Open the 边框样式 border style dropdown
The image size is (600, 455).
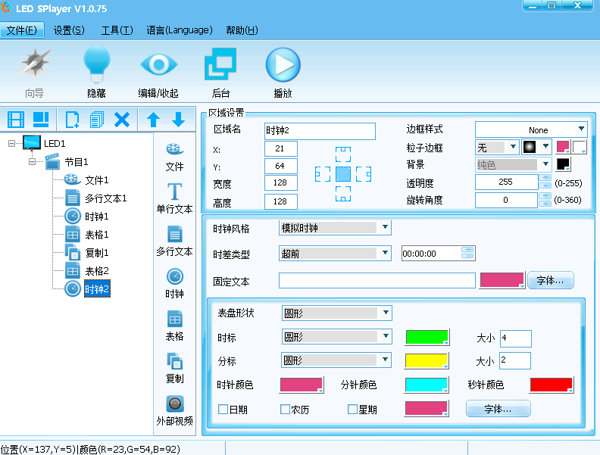(x=530, y=130)
